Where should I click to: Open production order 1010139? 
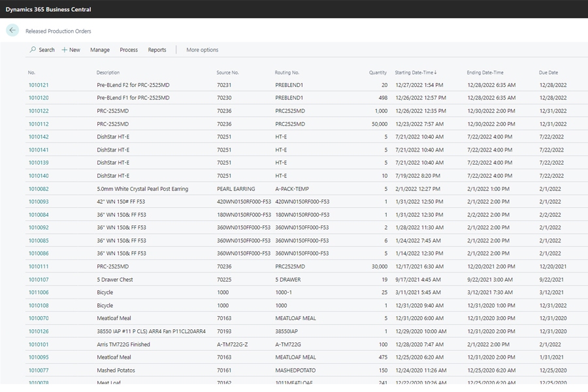(x=39, y=163)
